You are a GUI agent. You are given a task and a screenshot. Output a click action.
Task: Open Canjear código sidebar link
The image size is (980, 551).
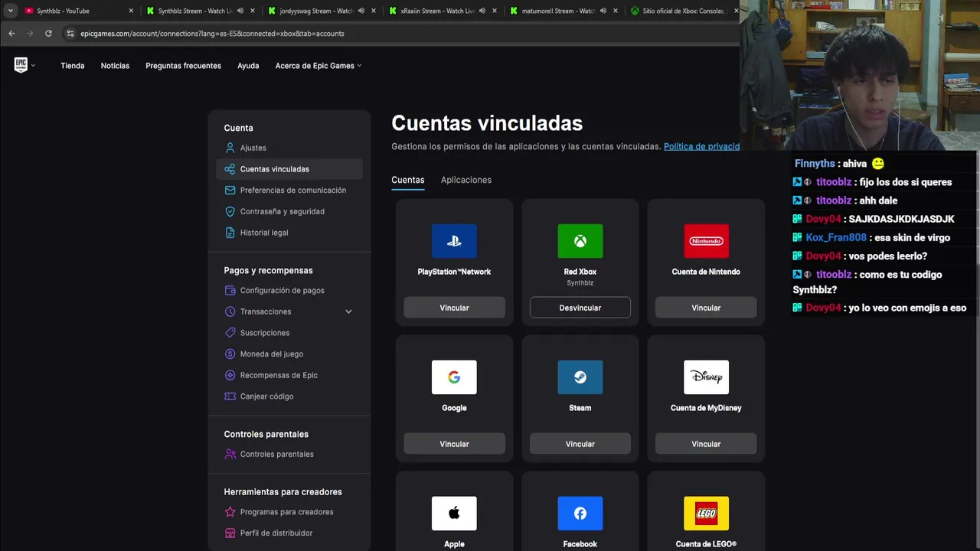(x=289, y=396)
